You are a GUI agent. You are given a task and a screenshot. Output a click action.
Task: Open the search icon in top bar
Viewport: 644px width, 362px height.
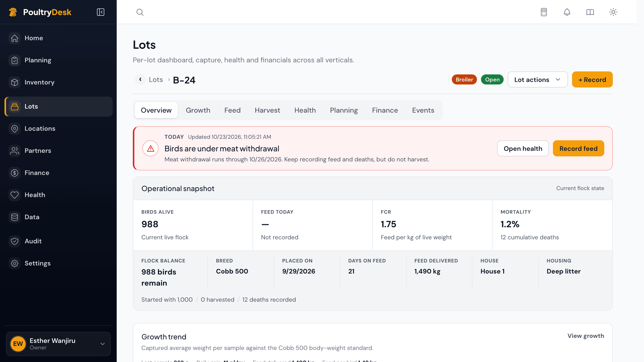(140, 12)
